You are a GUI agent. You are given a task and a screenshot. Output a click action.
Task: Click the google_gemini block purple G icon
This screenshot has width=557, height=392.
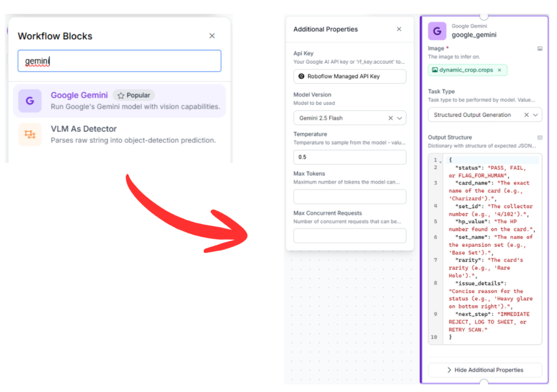click(437, 31)
